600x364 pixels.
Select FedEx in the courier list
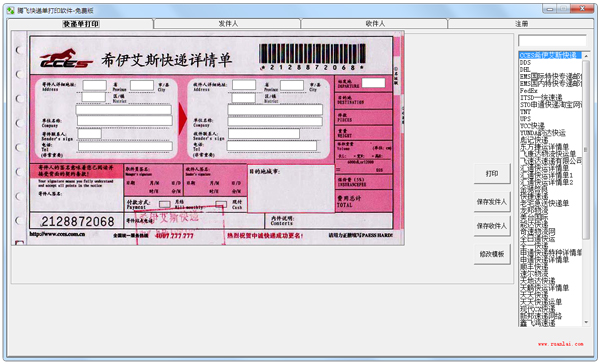pyautogui.click(x=550, y=91)
